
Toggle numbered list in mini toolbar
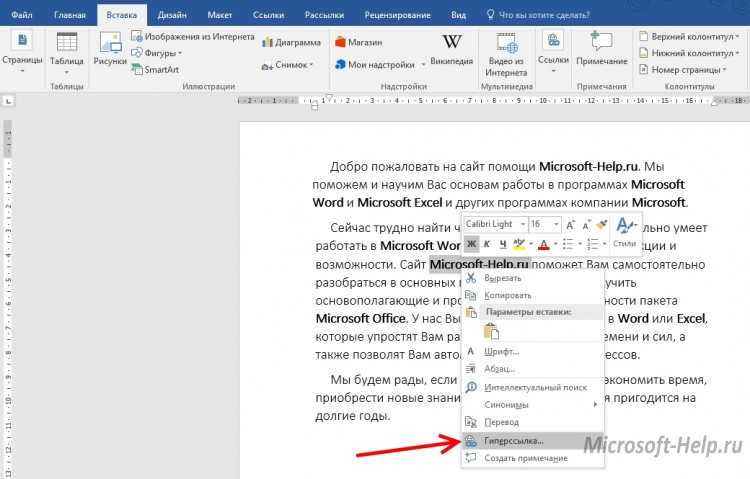click(x=593, y=244)
